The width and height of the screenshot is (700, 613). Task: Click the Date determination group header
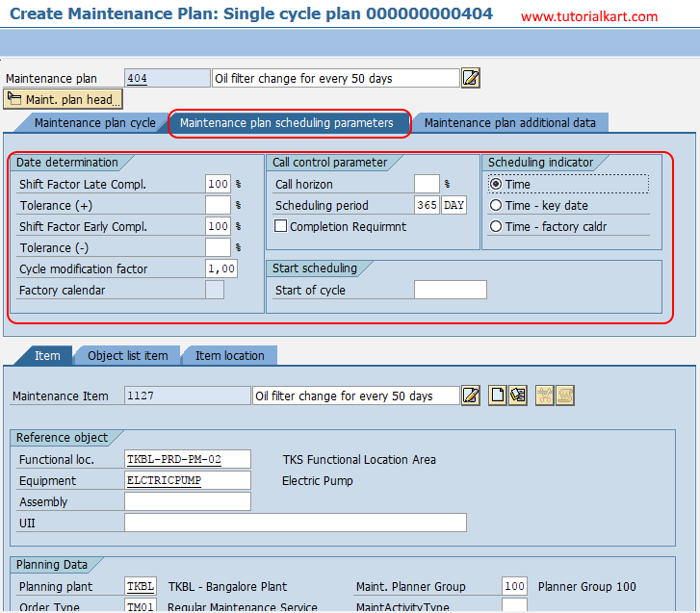67,163
